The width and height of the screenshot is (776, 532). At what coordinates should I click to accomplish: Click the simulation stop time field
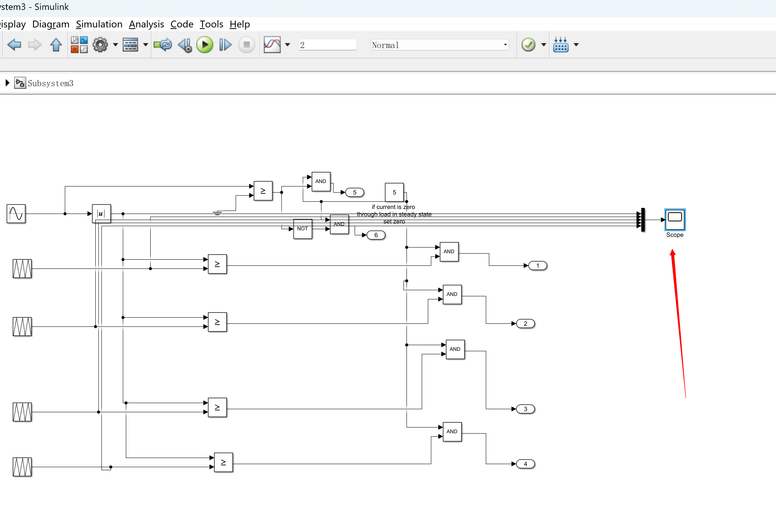(328, 45)
